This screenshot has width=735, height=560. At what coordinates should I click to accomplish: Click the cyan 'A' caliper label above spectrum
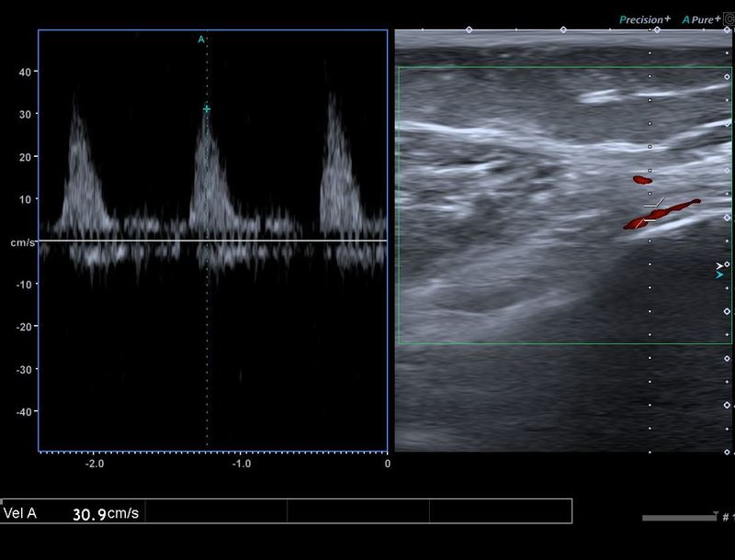tap(201, 39)
